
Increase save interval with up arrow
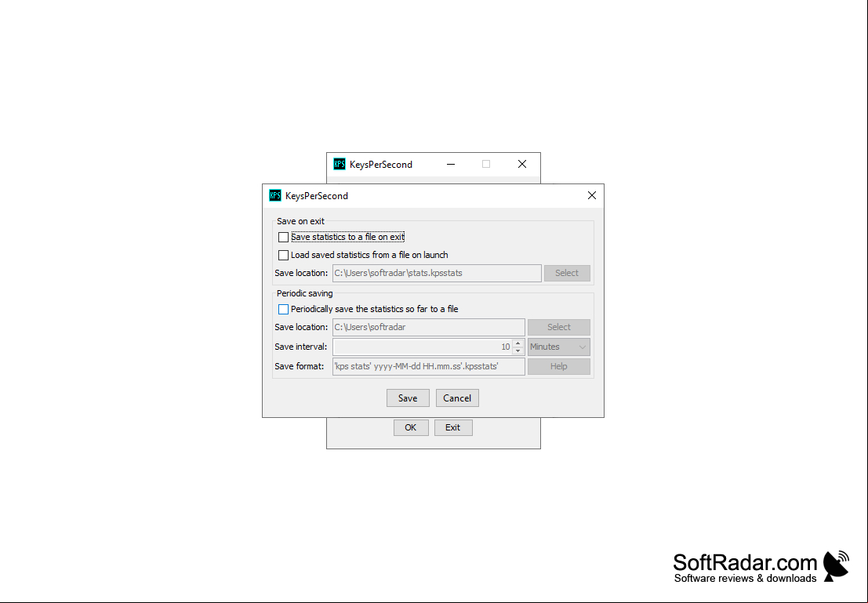518,343
